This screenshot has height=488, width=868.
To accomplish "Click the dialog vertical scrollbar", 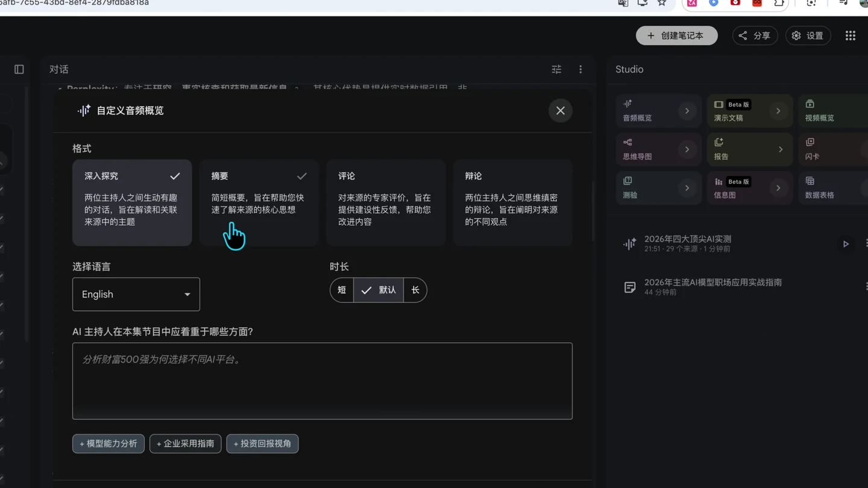I will coord(593,211).
